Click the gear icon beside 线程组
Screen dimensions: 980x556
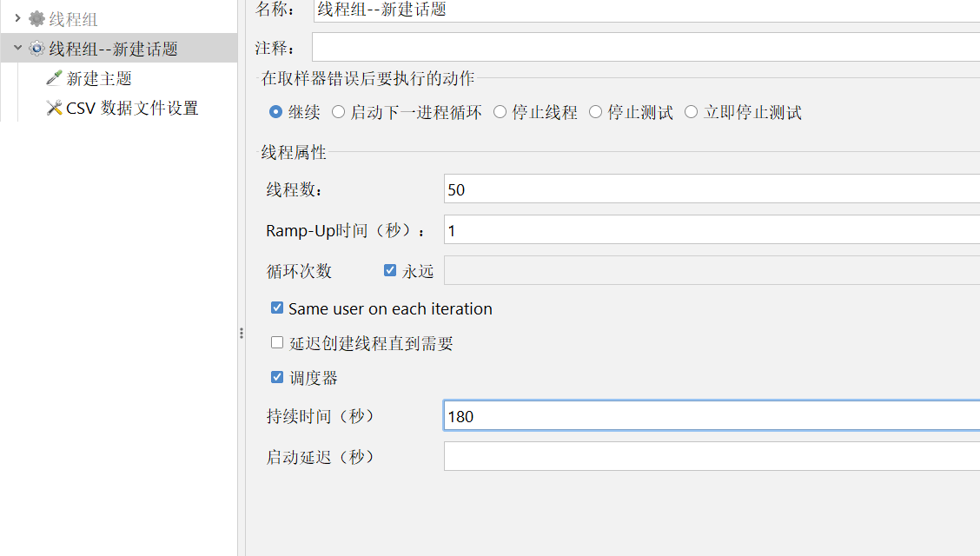[x=36, y=18]
